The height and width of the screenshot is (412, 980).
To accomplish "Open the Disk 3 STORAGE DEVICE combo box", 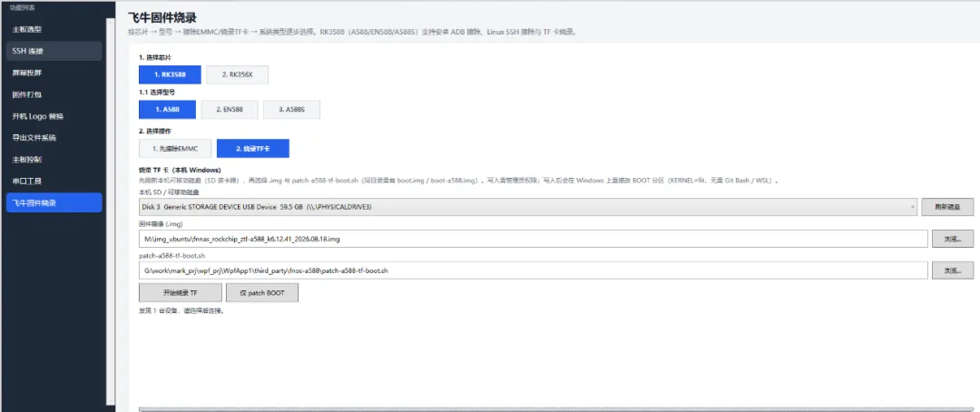I will pos(528,207).
